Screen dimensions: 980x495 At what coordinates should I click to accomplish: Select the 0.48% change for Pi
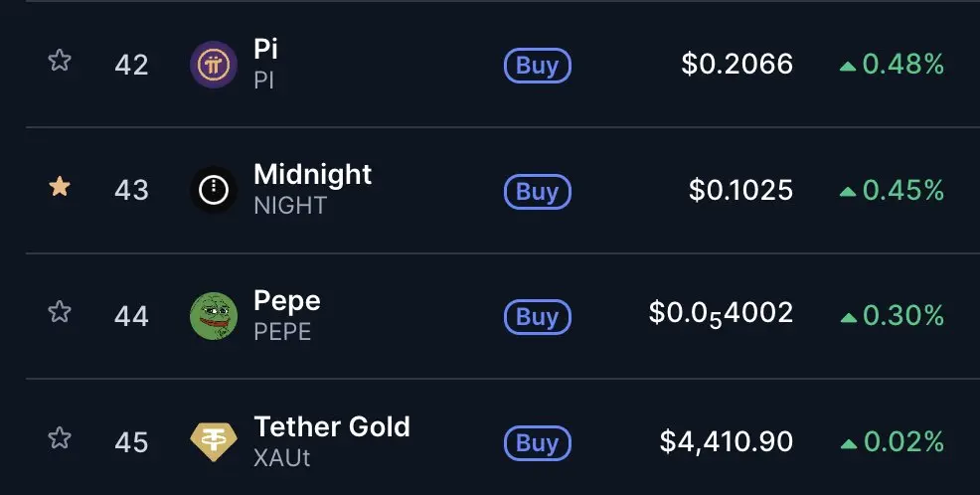(902, 66)
